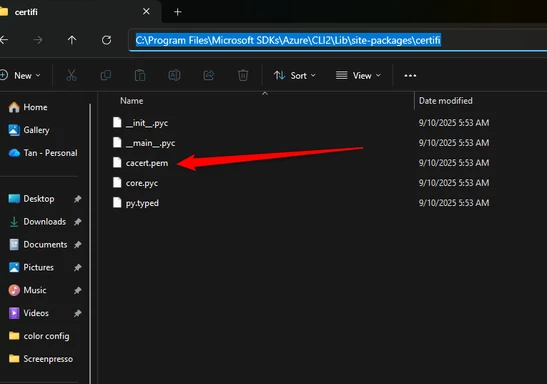The image size is (547, 384).
Task: Click the pin icon beside Downloads
Action: (77, 221)
